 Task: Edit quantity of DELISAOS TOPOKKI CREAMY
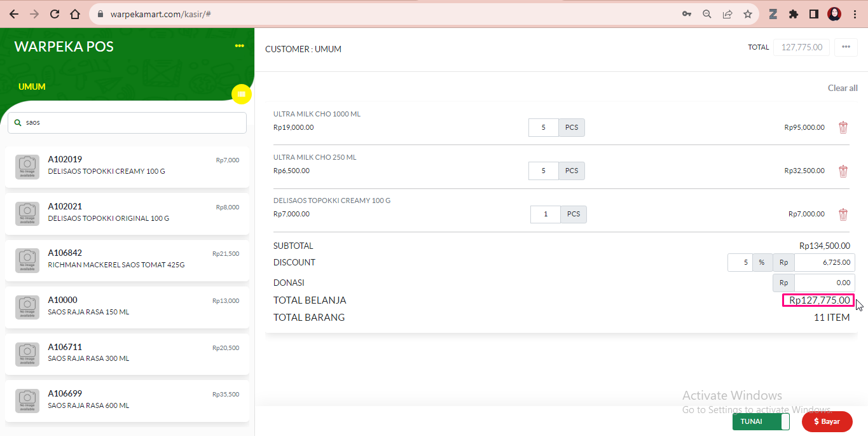[546, 214]
